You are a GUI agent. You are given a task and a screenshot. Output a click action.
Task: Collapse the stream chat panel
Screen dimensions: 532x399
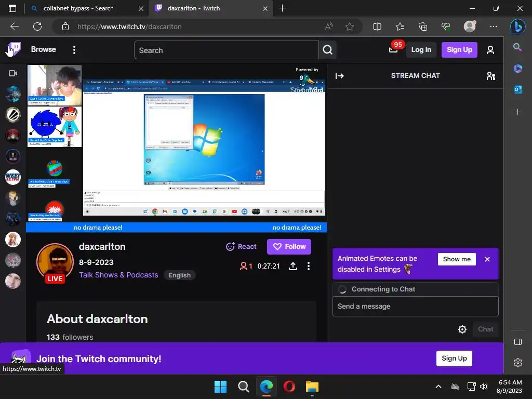point(340,76)
